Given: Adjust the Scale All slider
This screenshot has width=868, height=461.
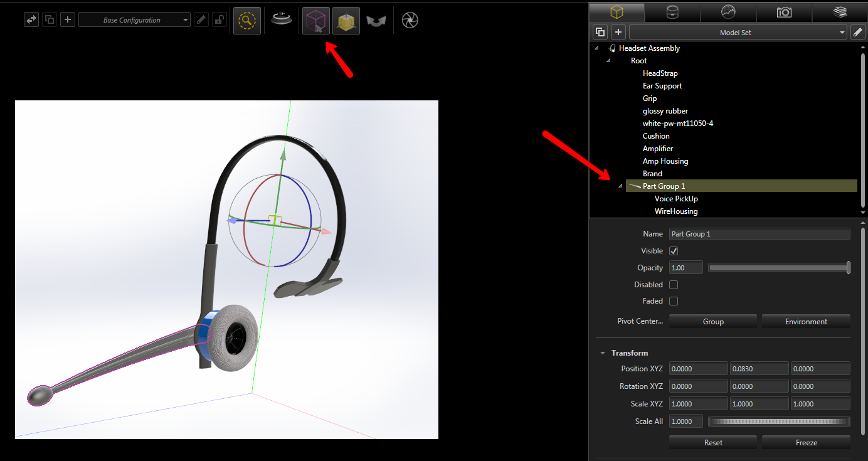Looking at the screenshot, I should [x=779, y=421].
